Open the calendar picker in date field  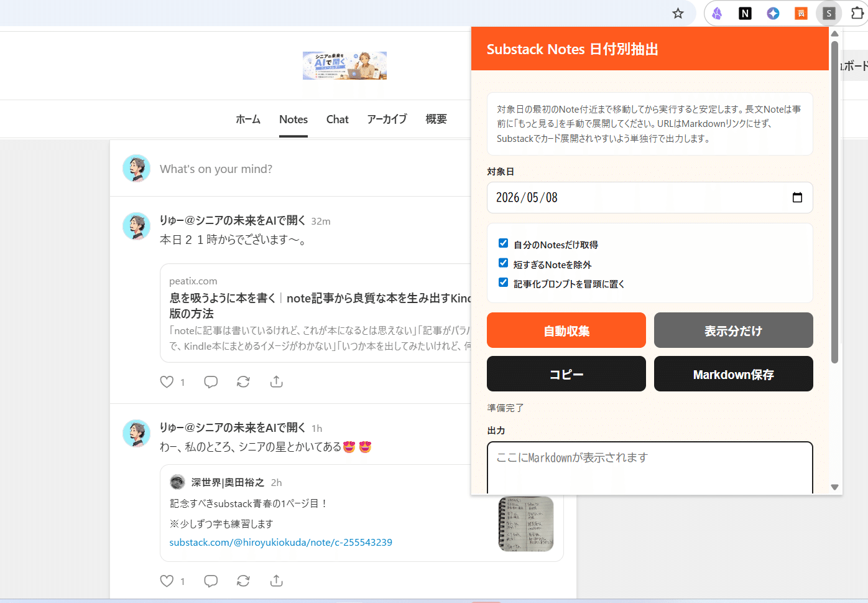[797, 197]
